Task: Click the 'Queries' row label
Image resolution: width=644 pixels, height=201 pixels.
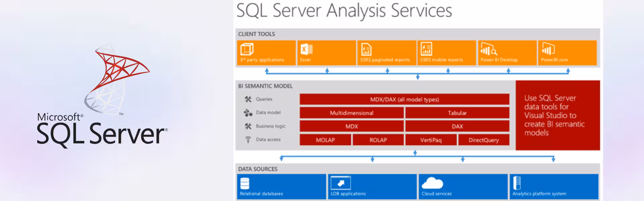Action: click(x=264, y=99)
